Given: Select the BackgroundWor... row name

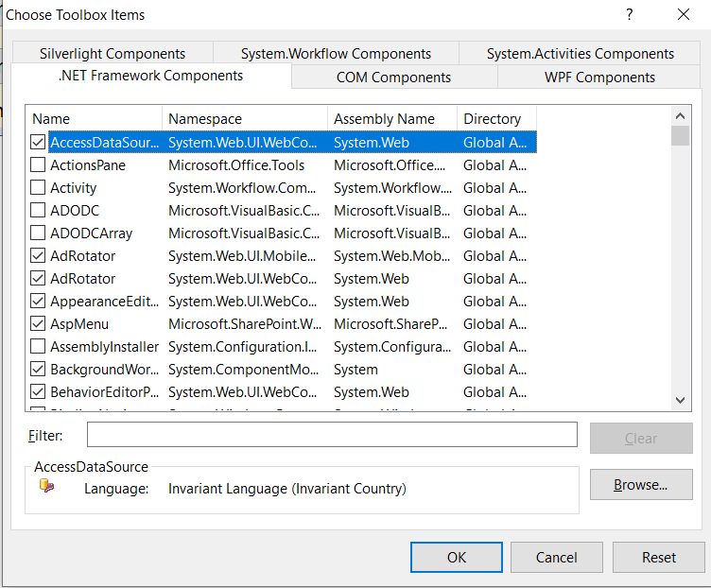Looking at the screenshot, I should 105,369.
